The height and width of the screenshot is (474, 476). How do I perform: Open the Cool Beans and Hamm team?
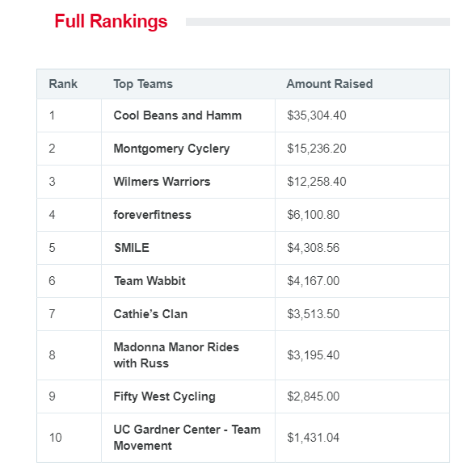pos(178,115)
